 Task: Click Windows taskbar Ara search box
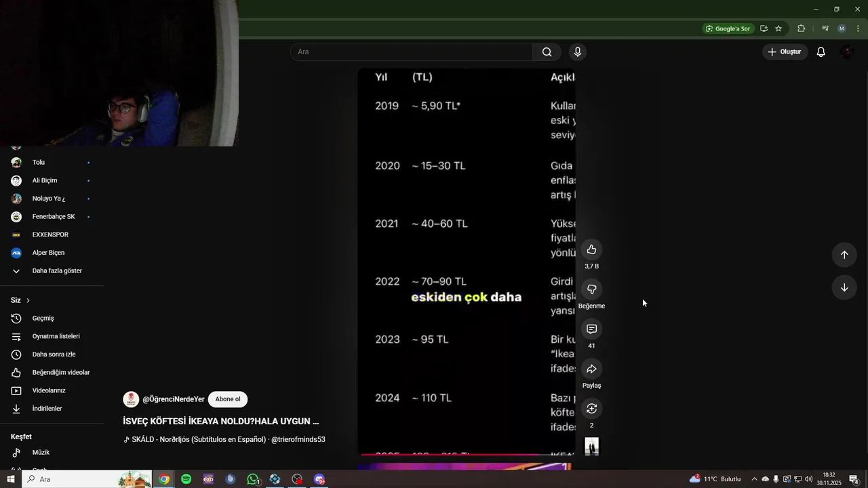(x=87, y=479)
